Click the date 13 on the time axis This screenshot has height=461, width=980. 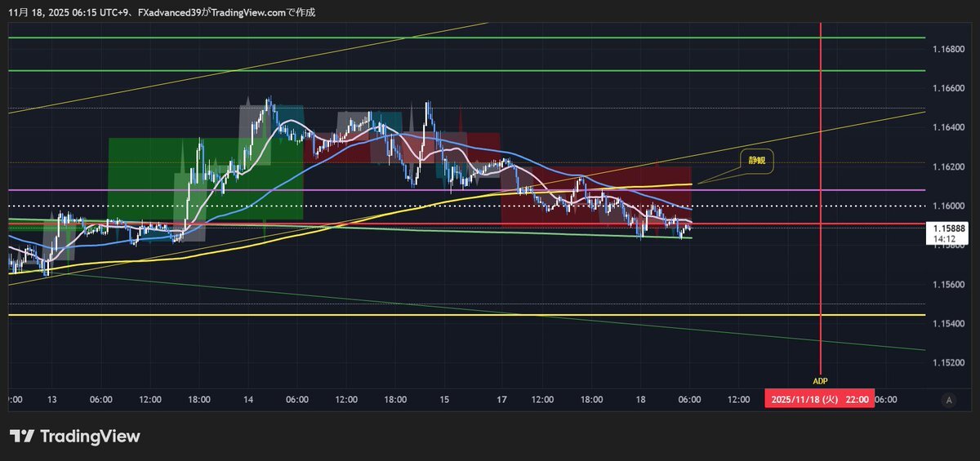click(52, 400)
